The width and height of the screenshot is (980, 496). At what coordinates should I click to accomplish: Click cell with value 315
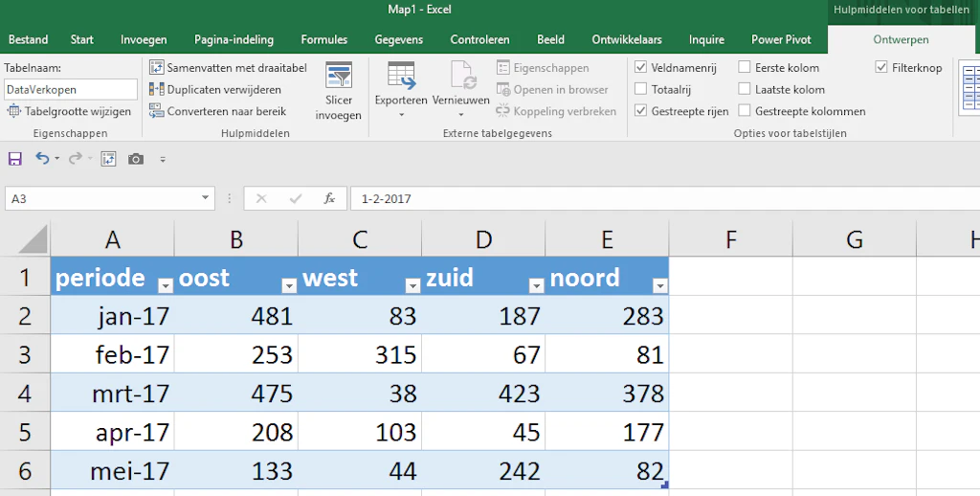pos(360,354)
